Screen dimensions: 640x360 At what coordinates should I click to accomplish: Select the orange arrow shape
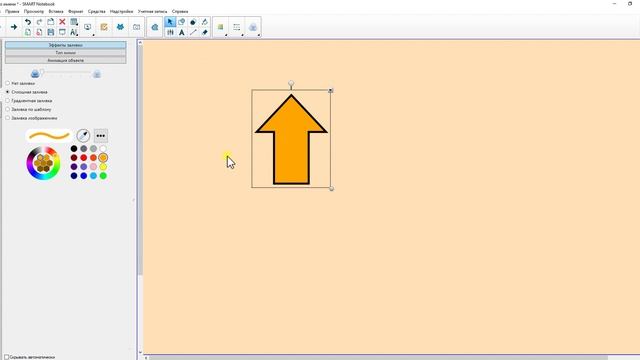pyautogui.click(x=291, y=139)
